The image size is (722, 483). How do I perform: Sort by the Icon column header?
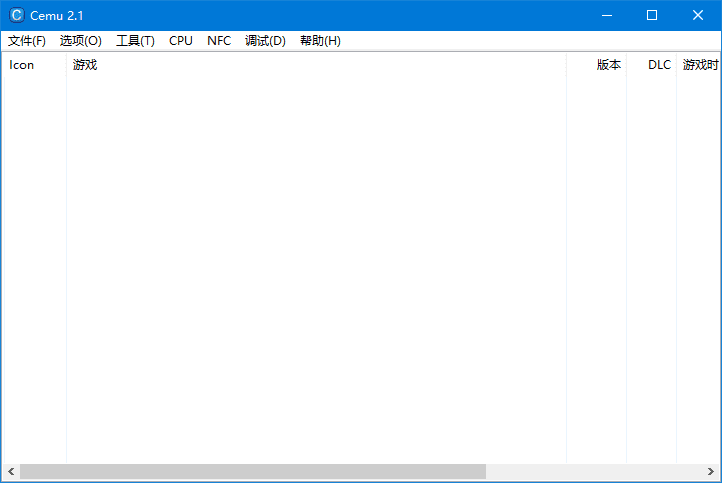[x=35, y=65]
